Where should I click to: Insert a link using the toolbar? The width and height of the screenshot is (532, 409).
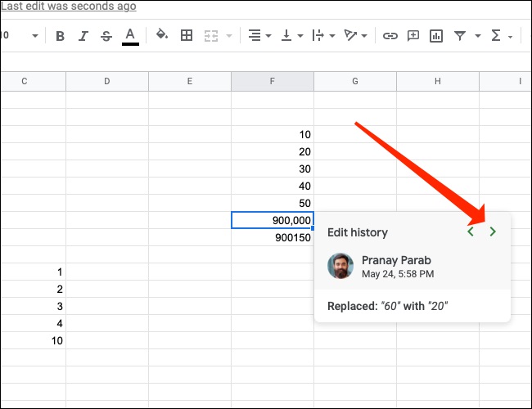[x=390, y=36]
